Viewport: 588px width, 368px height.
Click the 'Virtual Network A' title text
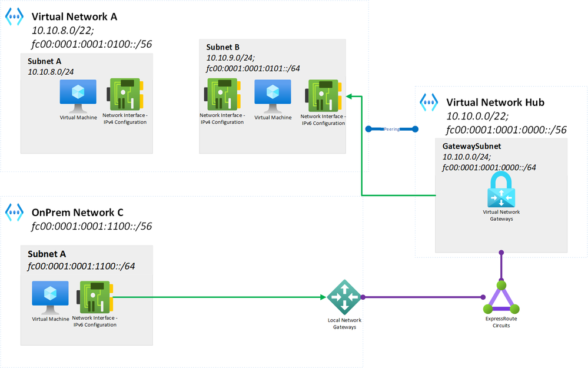coord(74,16)
